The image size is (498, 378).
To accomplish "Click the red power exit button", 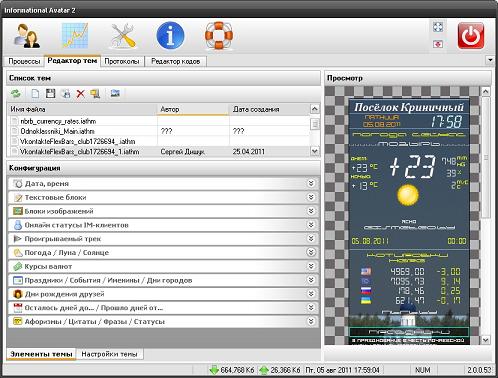I will [x=471, y=36].
